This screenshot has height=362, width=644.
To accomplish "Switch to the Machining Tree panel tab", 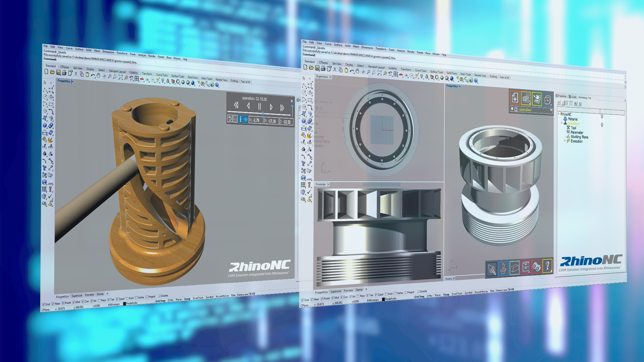I will (x=585, y=98).
